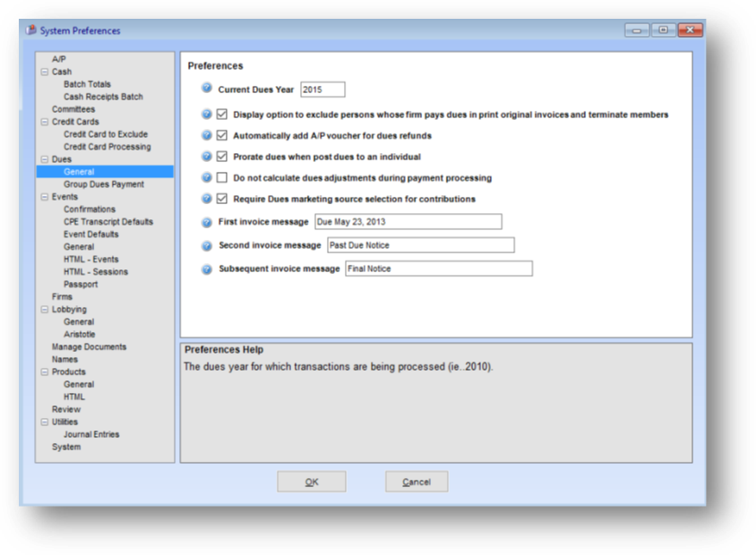Open HTML - Sessions preferences

coord(96,272)
